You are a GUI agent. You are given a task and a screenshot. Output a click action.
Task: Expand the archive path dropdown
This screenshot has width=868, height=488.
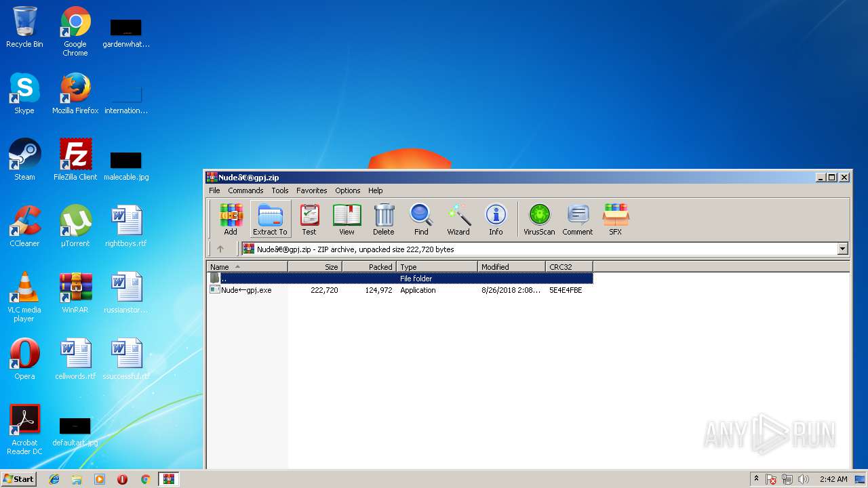[842, 249]
